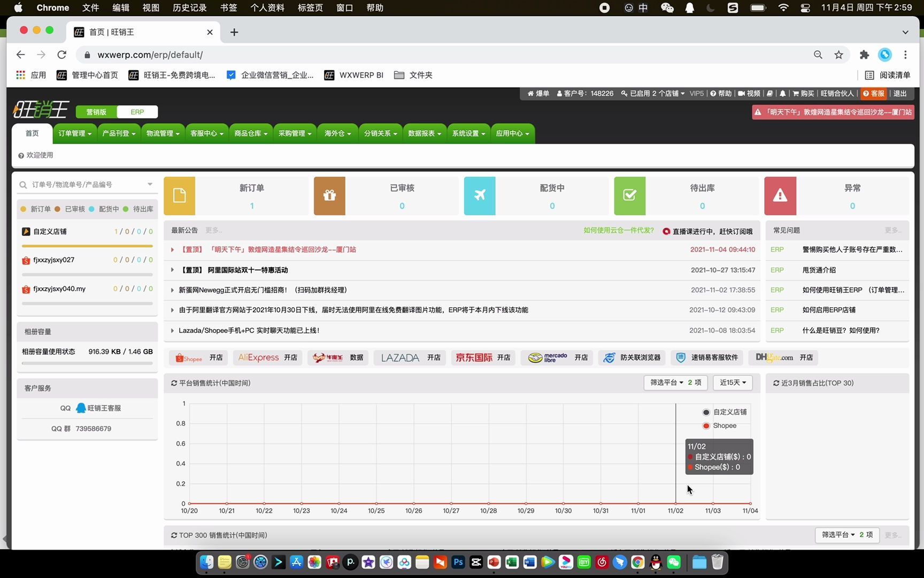
Task: Switch to 营销版 mode
Action: 96,112
